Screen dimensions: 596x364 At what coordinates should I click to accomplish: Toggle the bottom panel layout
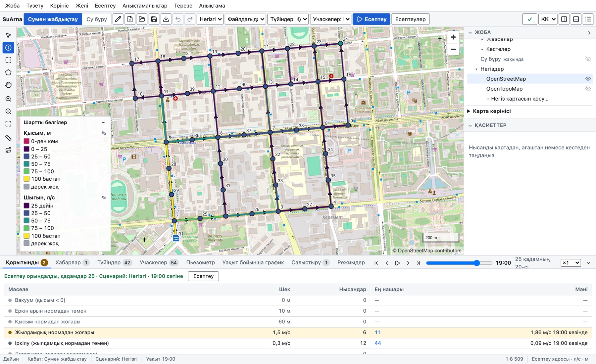576,19
